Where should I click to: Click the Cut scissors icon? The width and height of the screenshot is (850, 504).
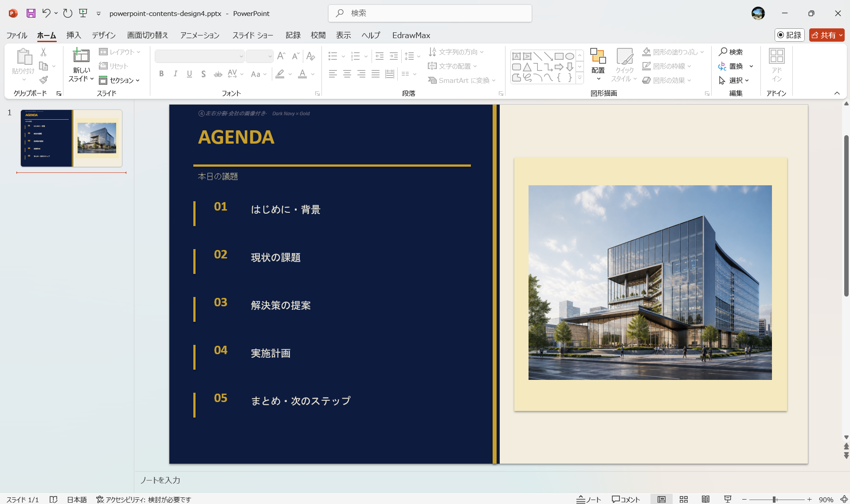pyautogui.click(x=43, y=52)
